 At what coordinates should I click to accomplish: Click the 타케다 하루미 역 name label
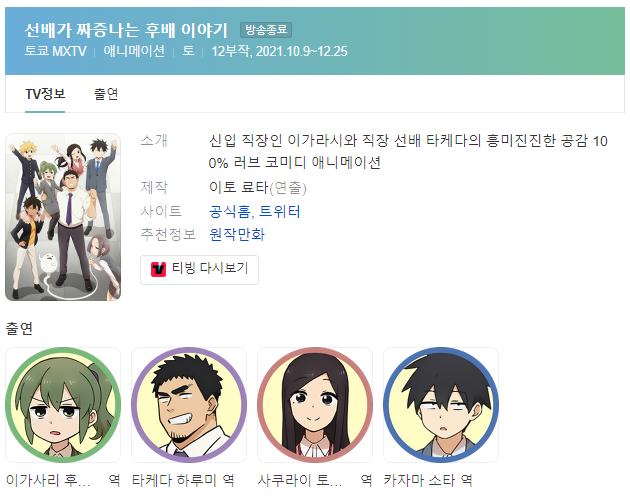point(183,480)
